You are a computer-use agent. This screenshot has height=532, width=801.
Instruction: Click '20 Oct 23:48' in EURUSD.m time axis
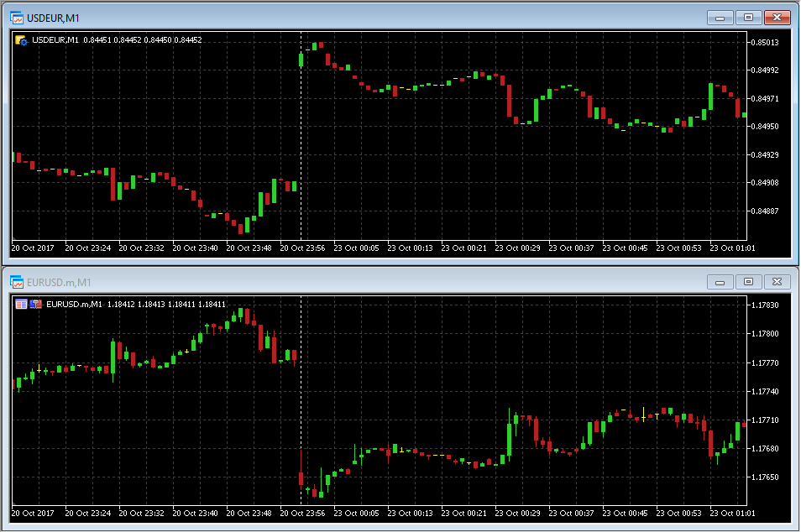click(x=249, y=513)
